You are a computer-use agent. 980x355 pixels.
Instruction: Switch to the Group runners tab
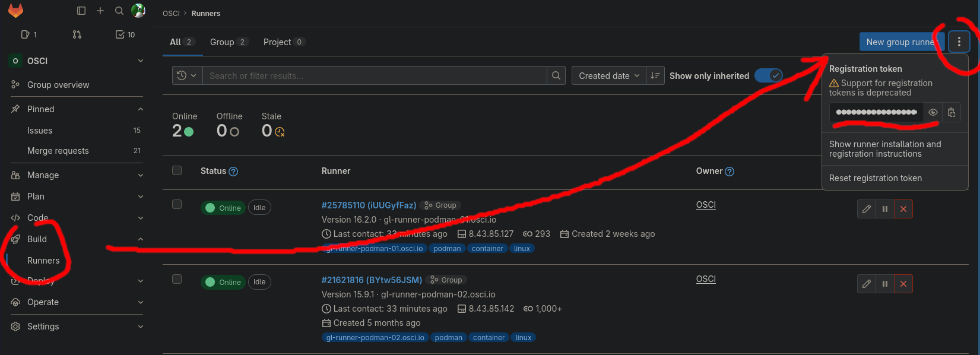click(229, 42)
